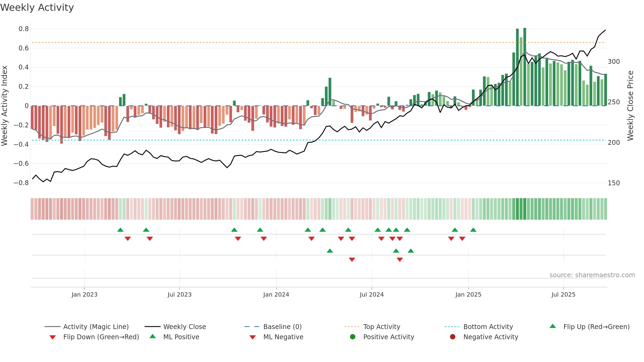Click the Weekly Close Price axis title
This screenshot has width=644, height=362.
tap(630, 106)
